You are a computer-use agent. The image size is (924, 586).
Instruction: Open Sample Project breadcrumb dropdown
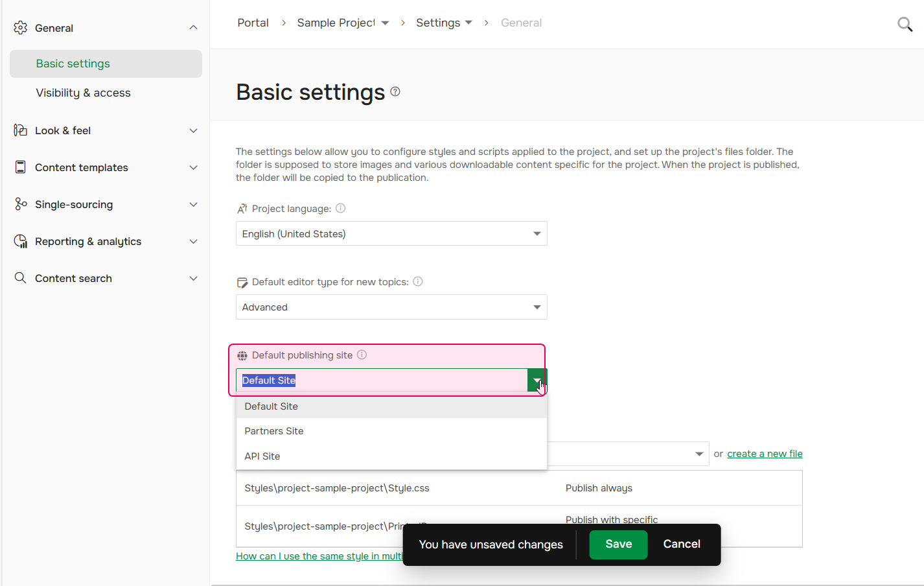[x=385, y=23]
